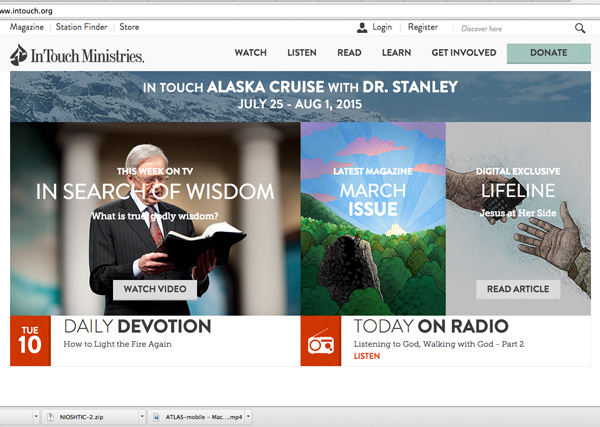Open the LEARN navigation menu
600x427 pixels.
click(396, 53)
